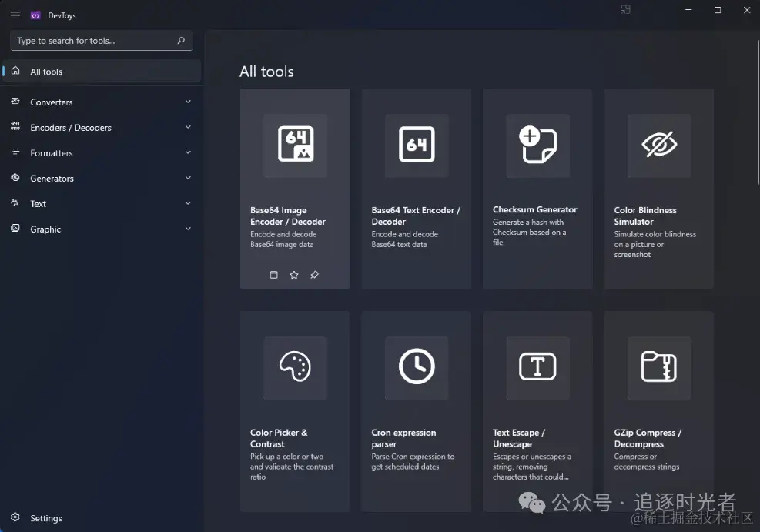Expand Generators chevron

(188, 178)
